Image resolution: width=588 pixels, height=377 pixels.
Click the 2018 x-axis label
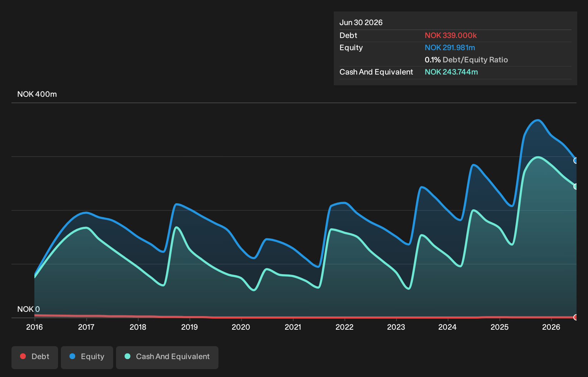pos(138,327)
